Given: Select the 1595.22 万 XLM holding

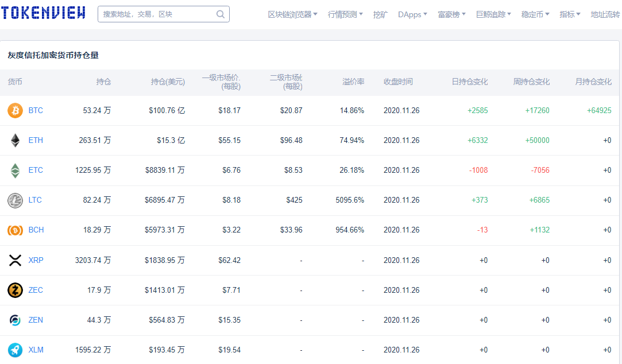Looking at the screenshot, I should coord(93,350).
